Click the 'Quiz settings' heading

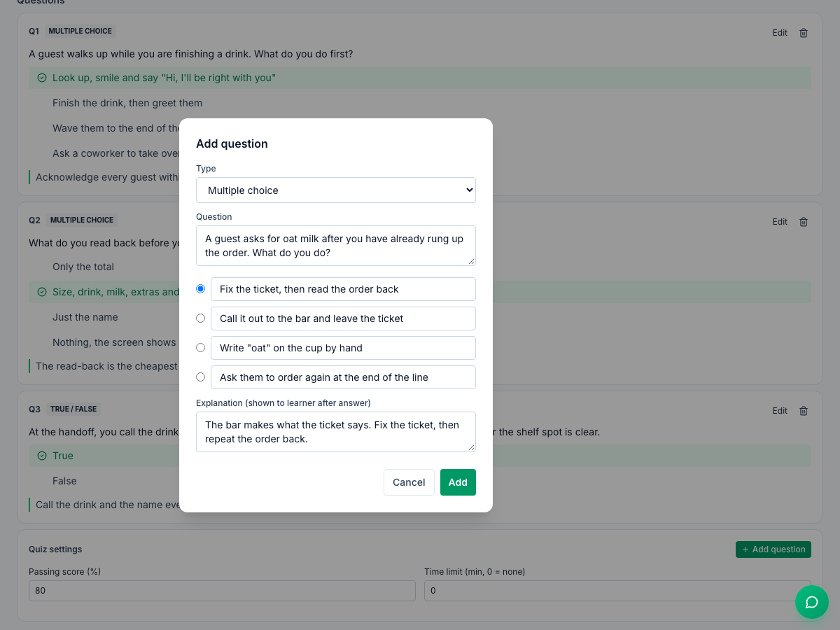coord(55,549)
